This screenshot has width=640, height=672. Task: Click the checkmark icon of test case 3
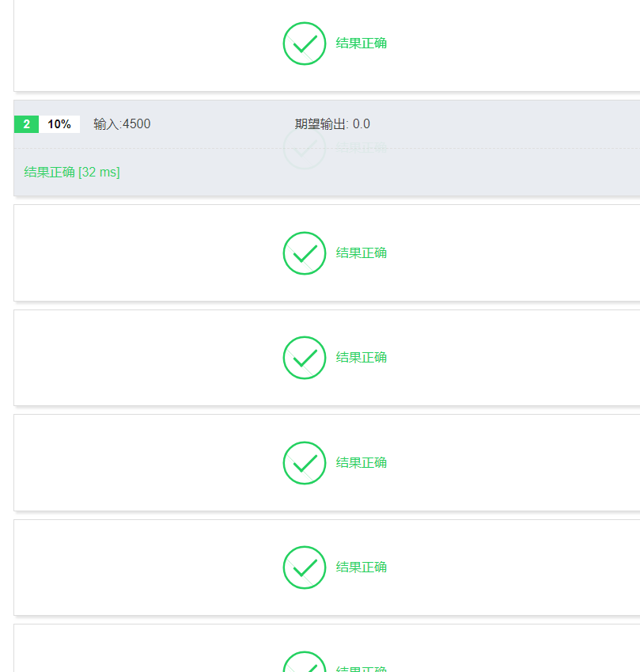(x=305, y=253)
